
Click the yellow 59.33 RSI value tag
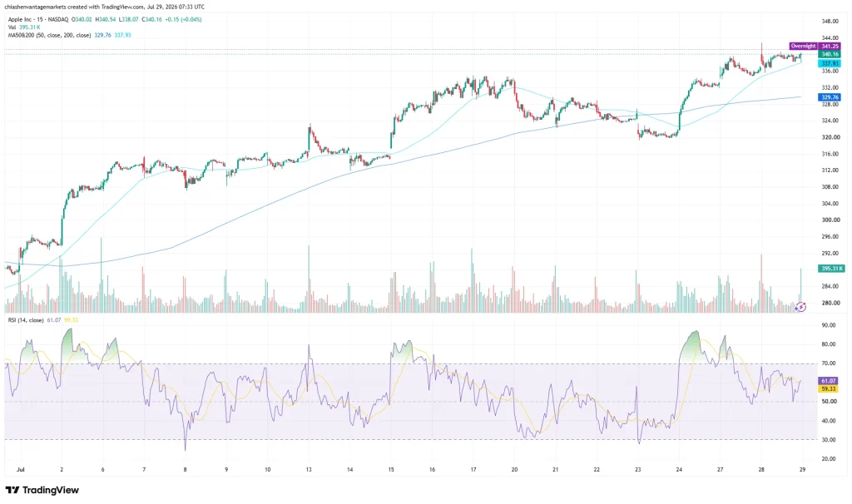[828, 389]
